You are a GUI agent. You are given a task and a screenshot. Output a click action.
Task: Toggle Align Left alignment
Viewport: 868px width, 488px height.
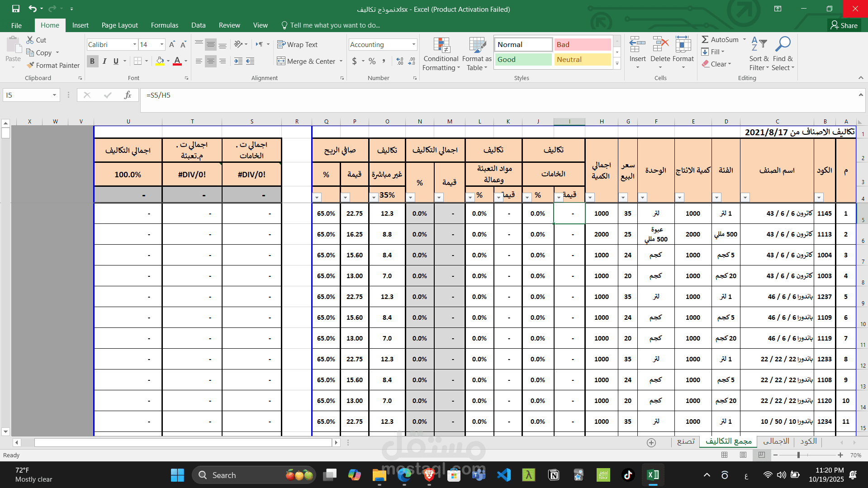pos(199,61)
